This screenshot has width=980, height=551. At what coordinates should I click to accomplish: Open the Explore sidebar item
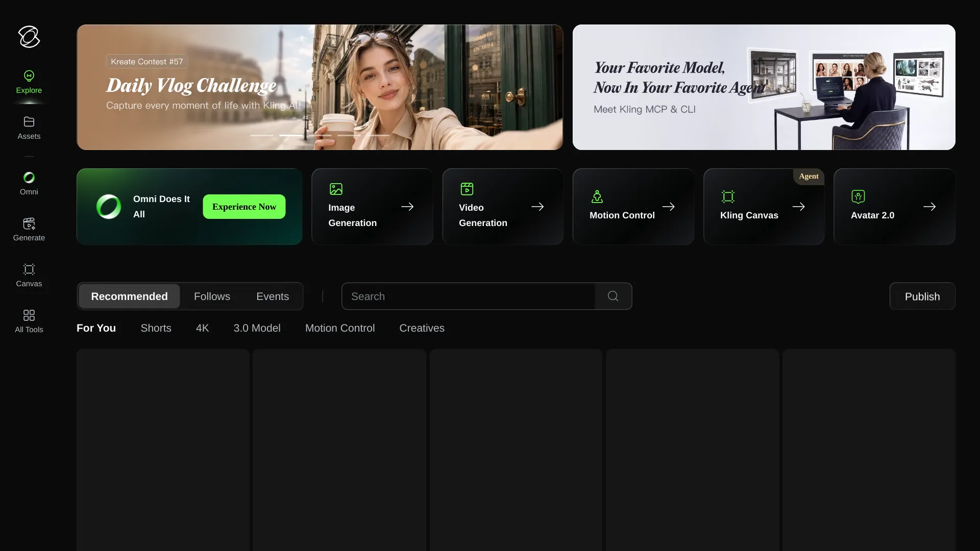29,82
